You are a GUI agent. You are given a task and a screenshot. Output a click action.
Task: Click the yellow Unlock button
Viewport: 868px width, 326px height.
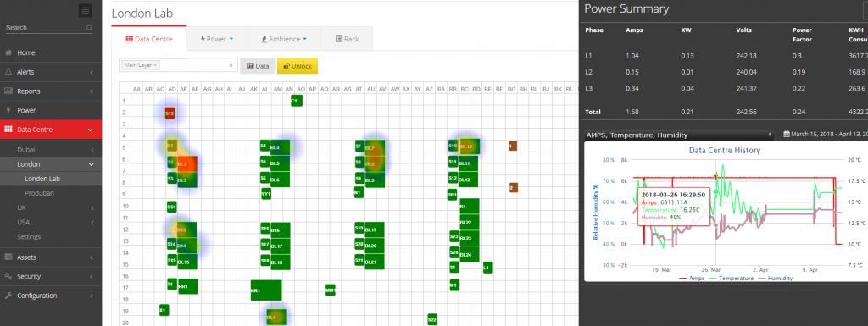click(298, 66)
